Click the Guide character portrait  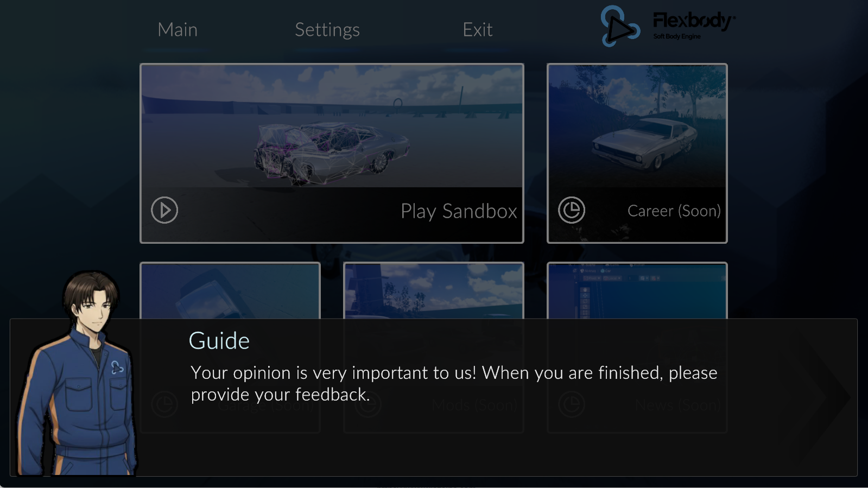point(76,373)
